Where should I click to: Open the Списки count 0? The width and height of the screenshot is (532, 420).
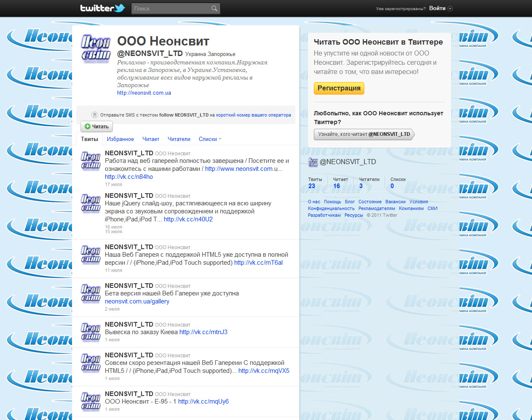392,186
